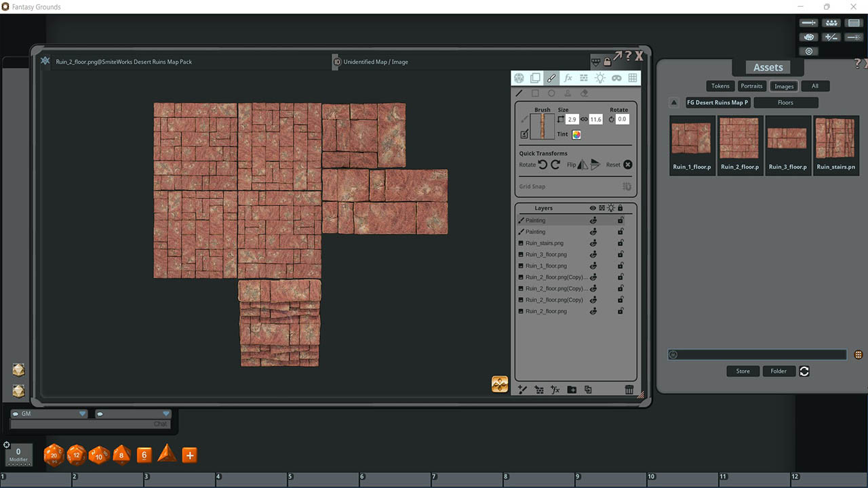Select the Eraser sub-tool
The width and height of the screenshot is (868, 488).
583,93
